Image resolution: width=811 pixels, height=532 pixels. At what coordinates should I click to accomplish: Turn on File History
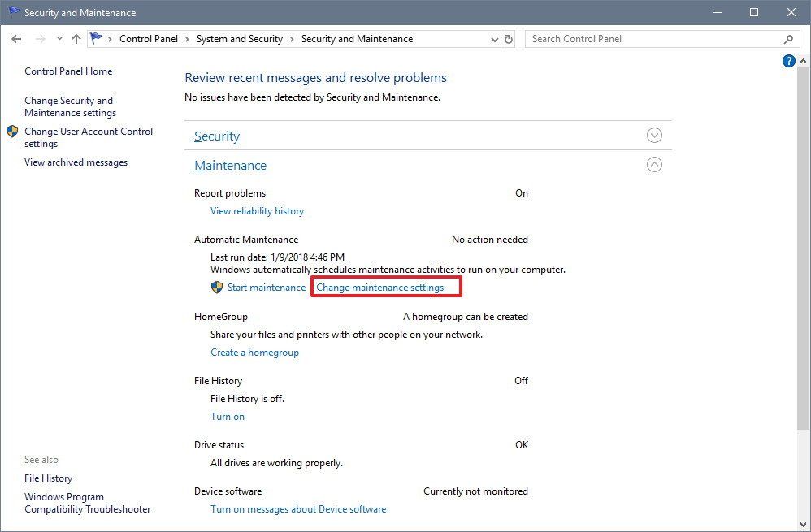(227, 416)
